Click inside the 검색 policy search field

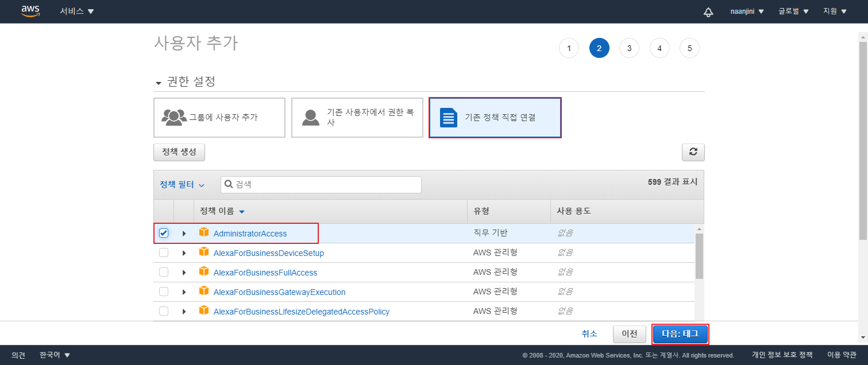[x=321, y=185]
